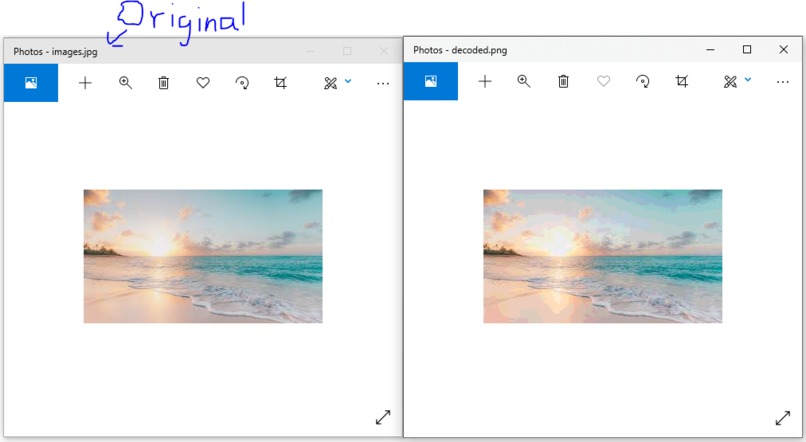Open Edit & Create in decoded.png window
This screenshot has width=806, height=442.
pyautogui.click(x=730, y=82)
